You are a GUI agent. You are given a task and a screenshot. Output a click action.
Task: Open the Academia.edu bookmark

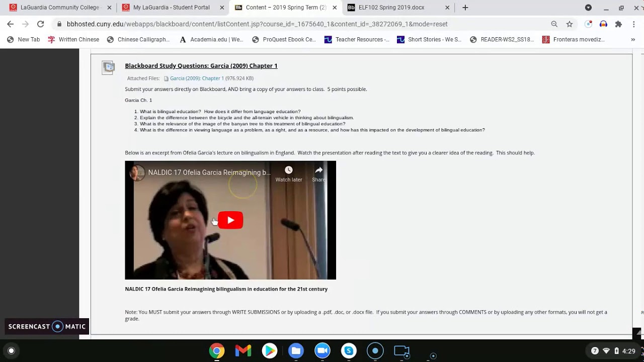211,40
